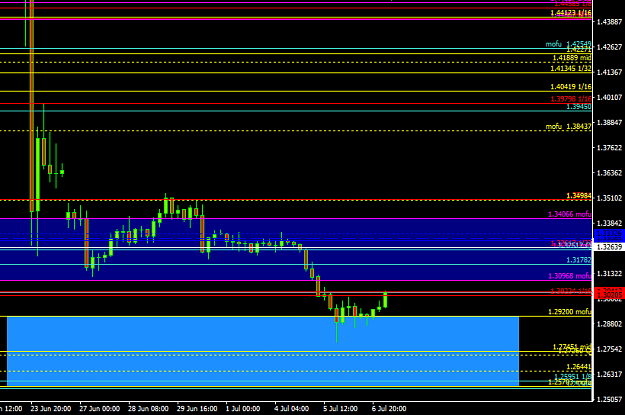Screen dimensions: 625x415
Task: Click the 1.25057 price axis label
Action: pyautogui.click(x=609, y=399)
